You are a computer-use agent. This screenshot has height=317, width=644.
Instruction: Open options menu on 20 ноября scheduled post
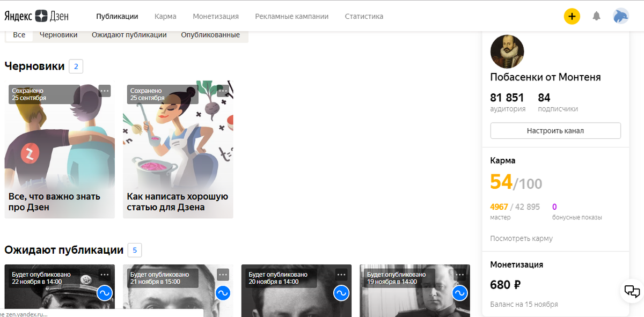point(341,274)
